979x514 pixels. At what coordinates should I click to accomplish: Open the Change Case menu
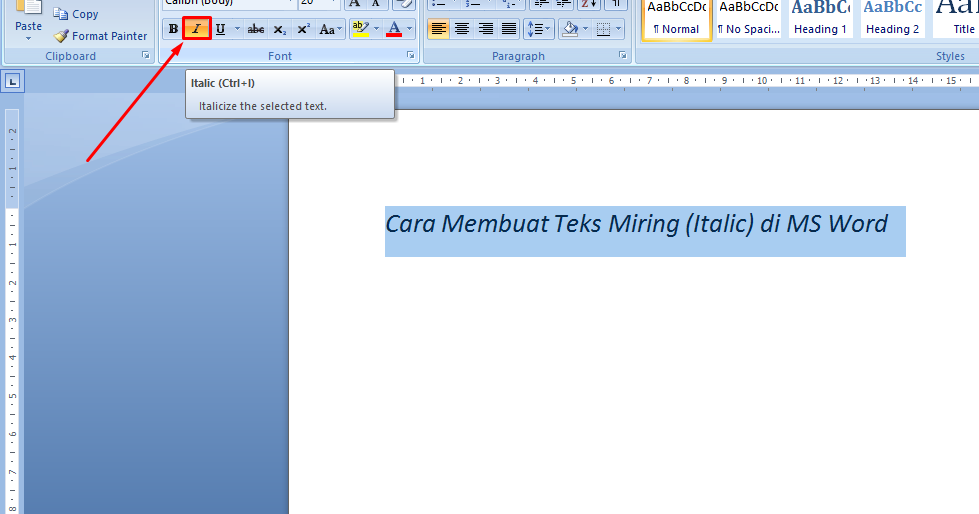(x=330, y=29)
